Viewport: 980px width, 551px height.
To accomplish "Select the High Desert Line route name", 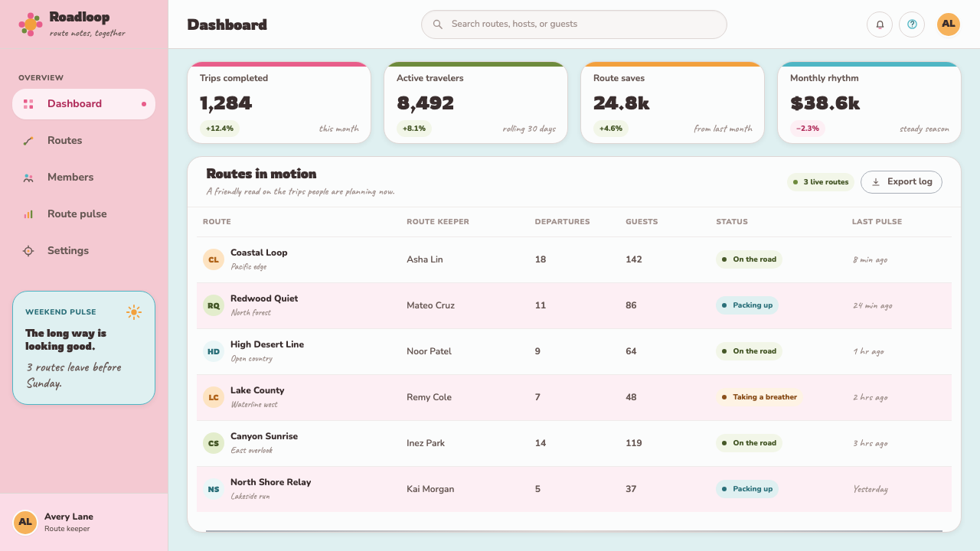I will pyautogui.click(x=267, y=344).
